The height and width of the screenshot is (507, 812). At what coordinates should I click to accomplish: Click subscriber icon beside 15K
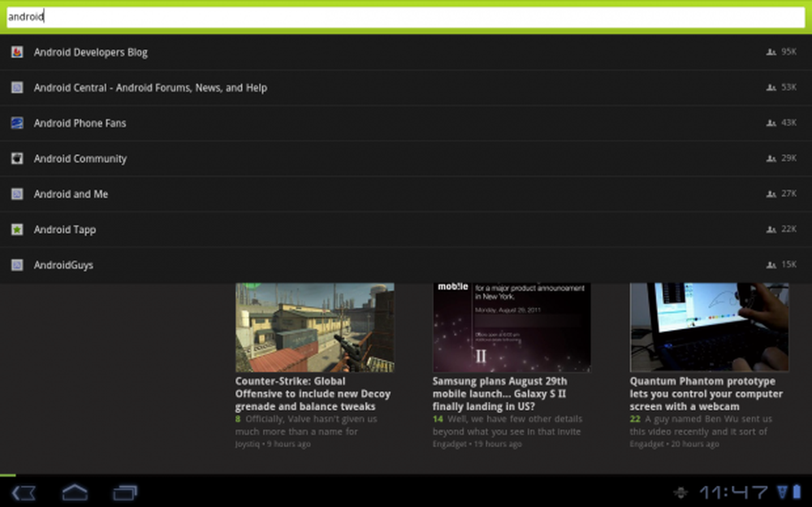point(771,265)
